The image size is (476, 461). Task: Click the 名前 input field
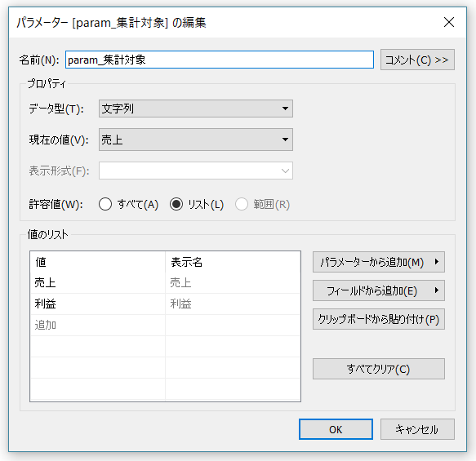219,60
